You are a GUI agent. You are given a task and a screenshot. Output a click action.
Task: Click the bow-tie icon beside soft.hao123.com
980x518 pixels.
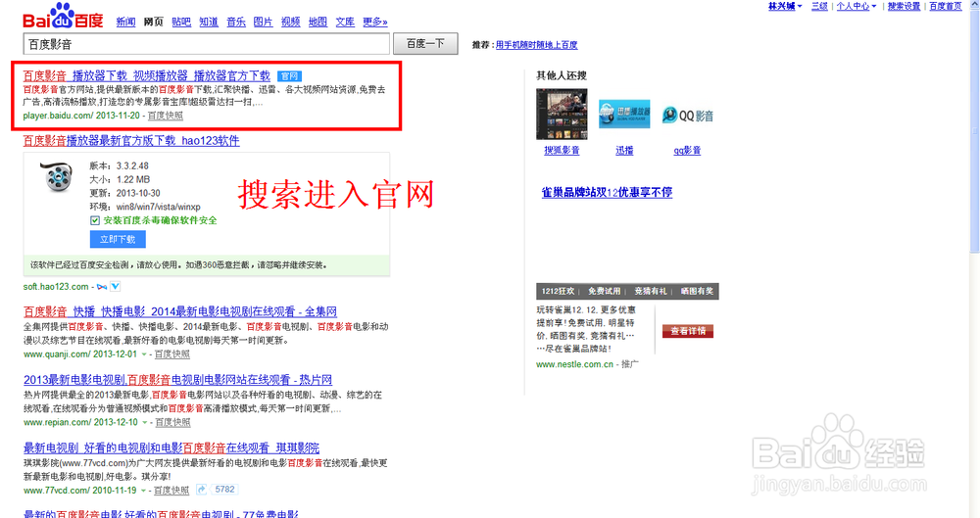(102, 287)
